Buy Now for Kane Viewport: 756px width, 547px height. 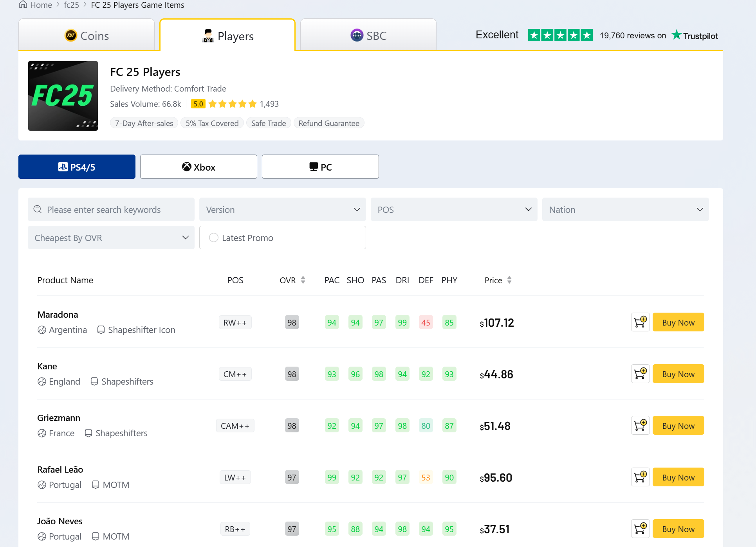[x=678, y=374]
